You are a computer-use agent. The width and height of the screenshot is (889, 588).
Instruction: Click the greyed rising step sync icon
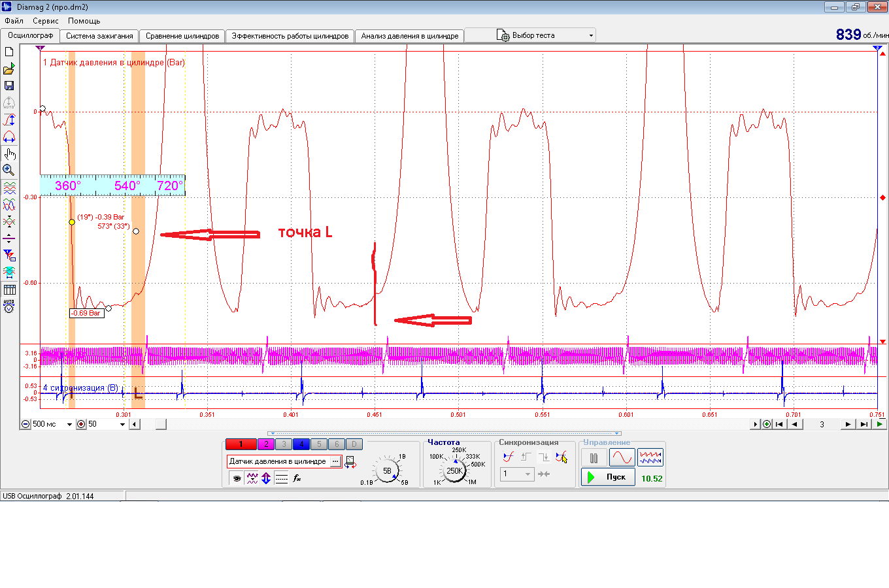(526, 457)
